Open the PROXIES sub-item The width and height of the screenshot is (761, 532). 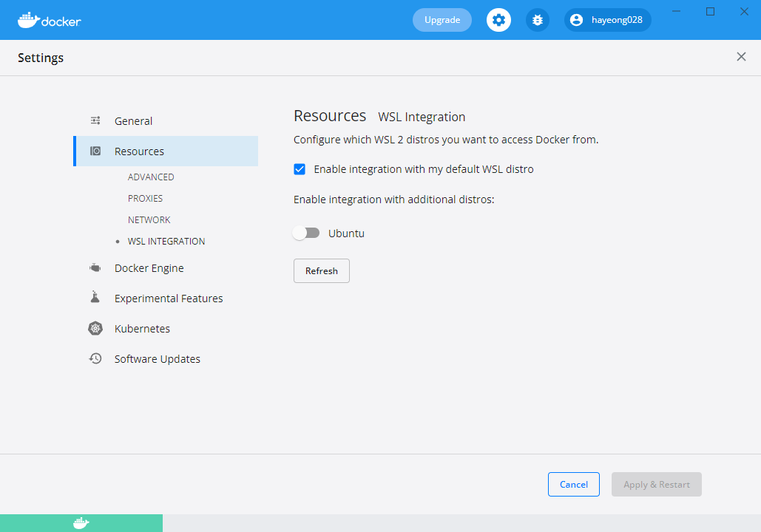point(145,198)
